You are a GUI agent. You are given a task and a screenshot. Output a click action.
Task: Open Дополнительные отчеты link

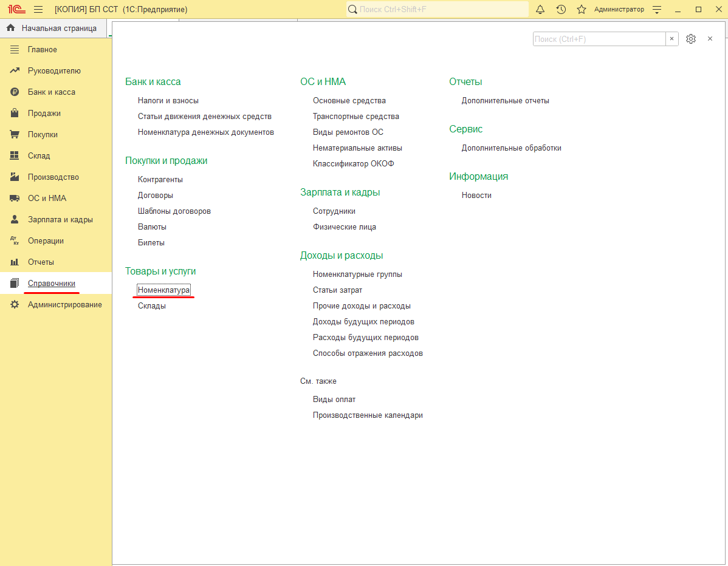pos(505,101)
